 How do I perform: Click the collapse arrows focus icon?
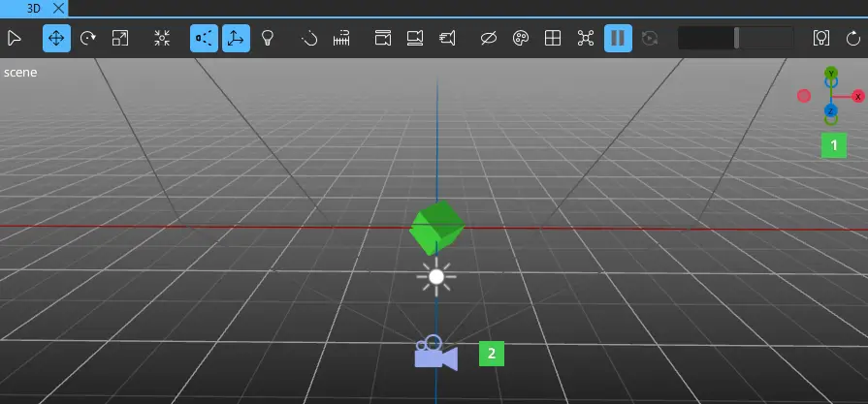pos(162,39)
